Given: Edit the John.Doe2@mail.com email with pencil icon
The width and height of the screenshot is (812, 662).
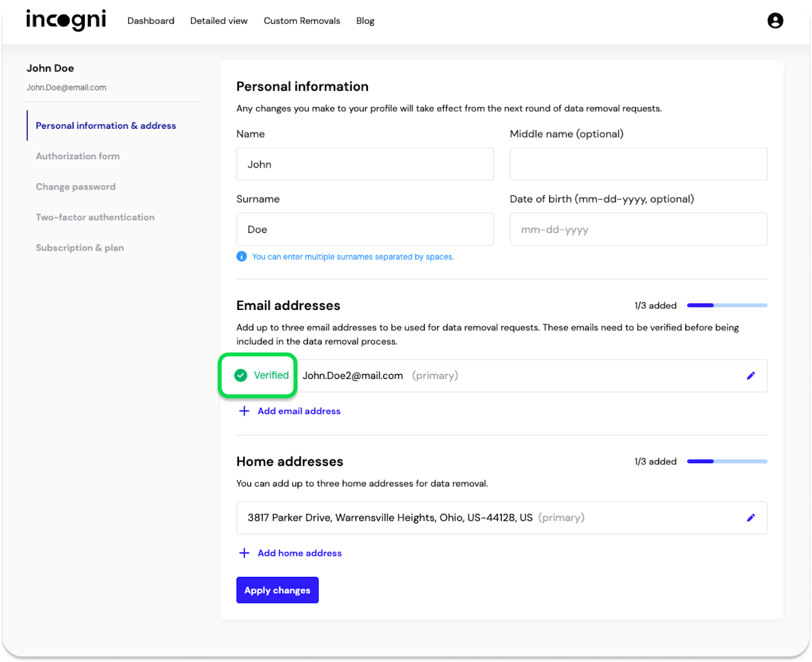Looking at the screenshot, I should pyautogui.click(x=751, y=376).
